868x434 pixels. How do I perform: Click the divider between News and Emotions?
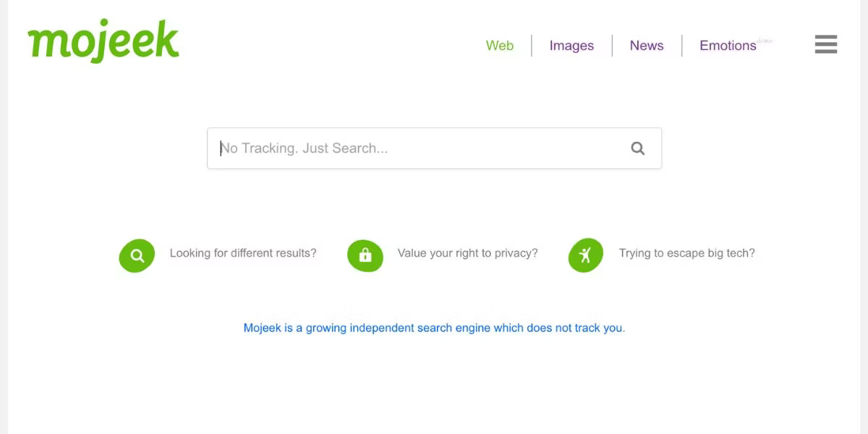click(x=681, y=45)
